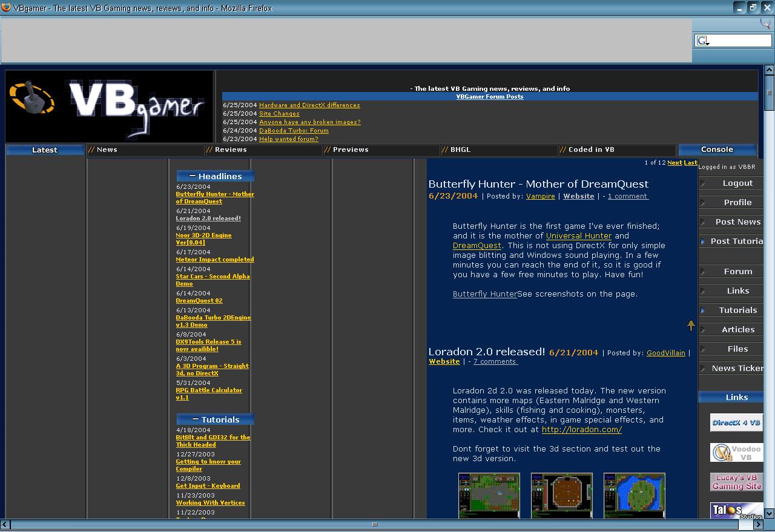Open the Butterfly Hunter Website link
Viewport: 775px width, 532px height.
(579, 196)
